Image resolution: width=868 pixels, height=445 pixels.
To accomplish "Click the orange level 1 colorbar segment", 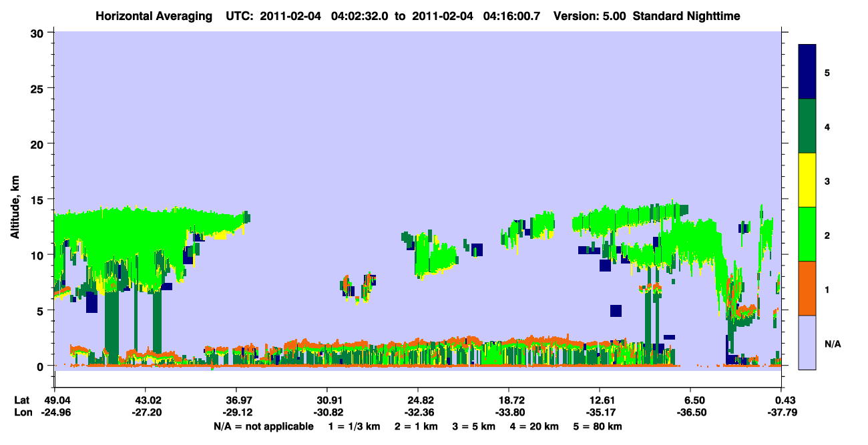I will [807, 288].
